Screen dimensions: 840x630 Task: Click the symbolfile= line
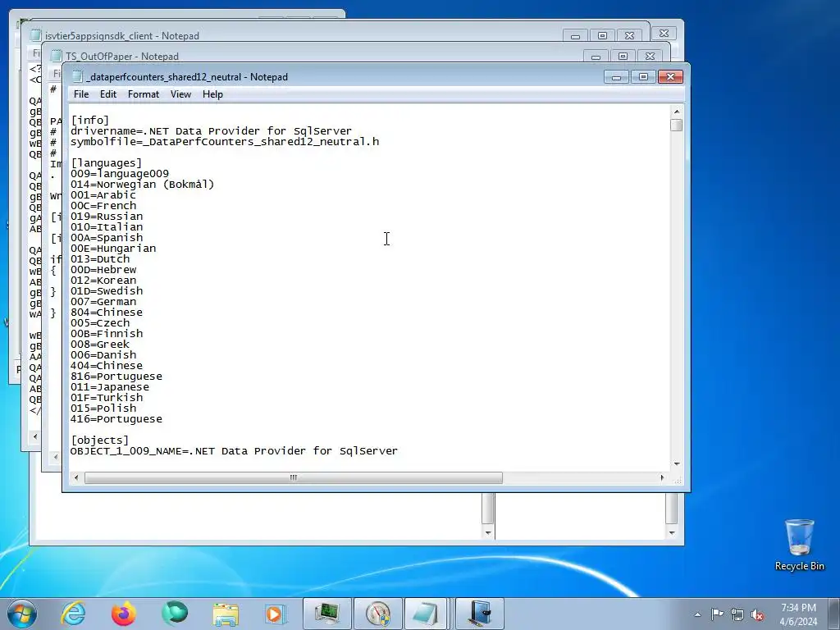pyautogui.click(x=225, y=141)
